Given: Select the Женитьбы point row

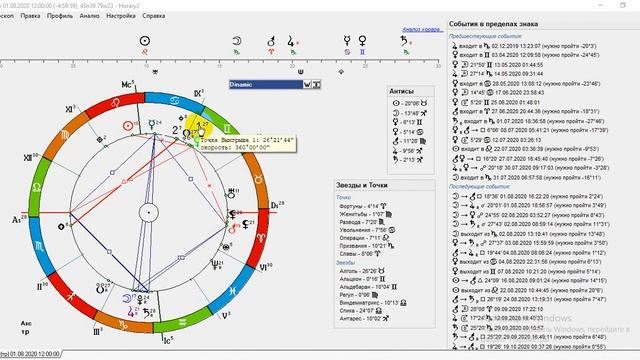Looking at the screenshot, I should 366,214.
